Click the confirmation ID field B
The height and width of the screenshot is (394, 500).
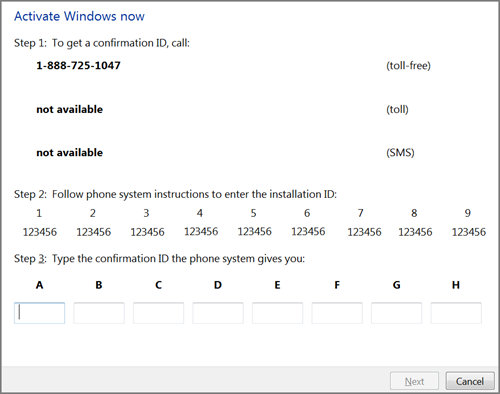[99, 313]
